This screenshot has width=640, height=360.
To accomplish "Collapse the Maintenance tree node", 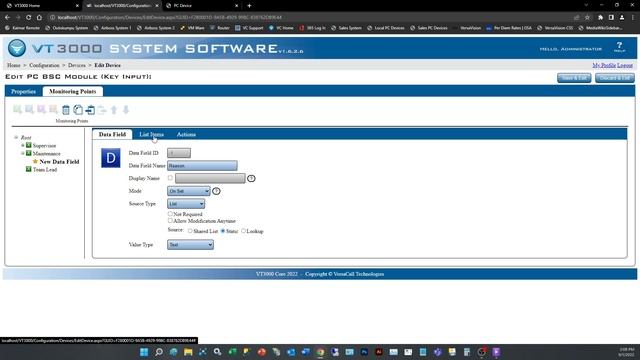I will point(23,153).
